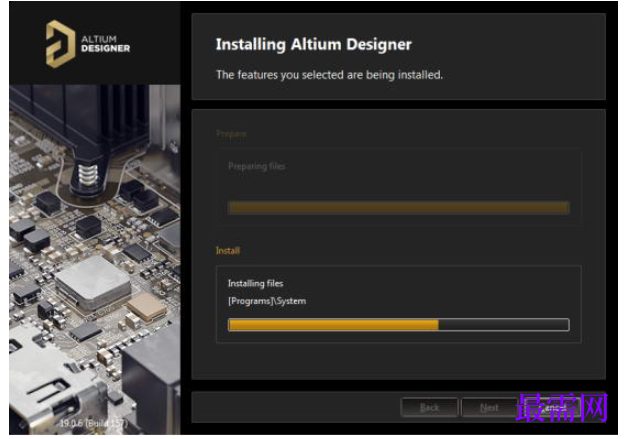Viewport: 627px width, 439px height.
Task: Click the Installing files status text
Action: 256,283
